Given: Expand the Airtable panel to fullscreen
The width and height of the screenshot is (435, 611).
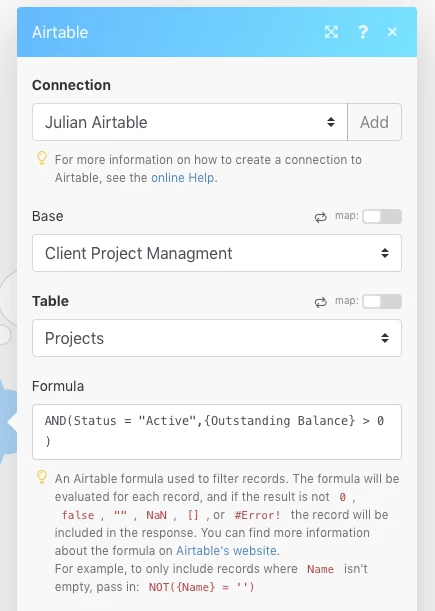Looking at the screenshot, I should 331,32.
